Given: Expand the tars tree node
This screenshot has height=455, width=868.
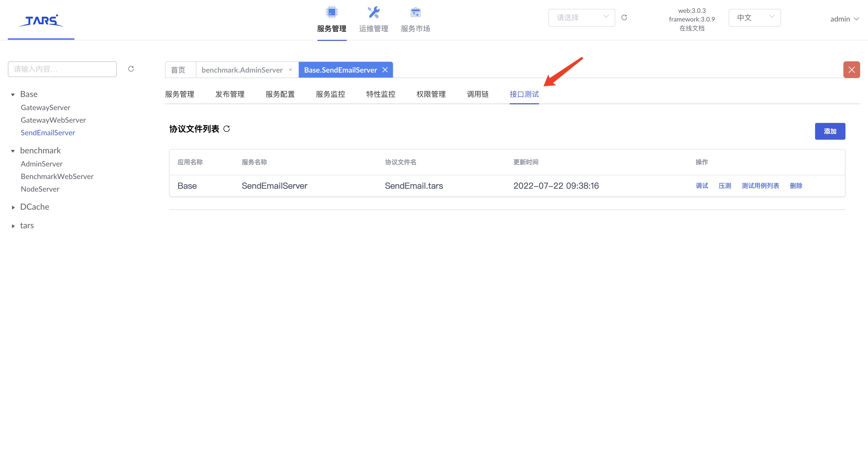Looking at the screenshot, I should (13, 226).
